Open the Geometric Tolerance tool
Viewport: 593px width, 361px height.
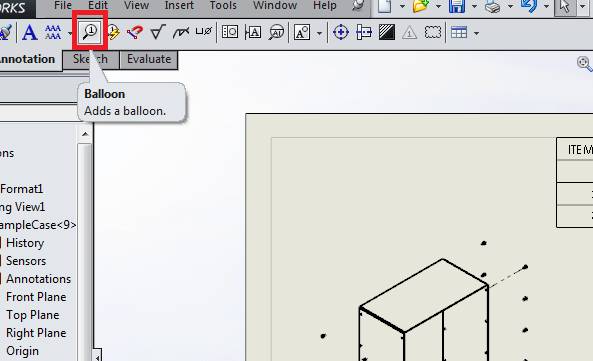230,33
